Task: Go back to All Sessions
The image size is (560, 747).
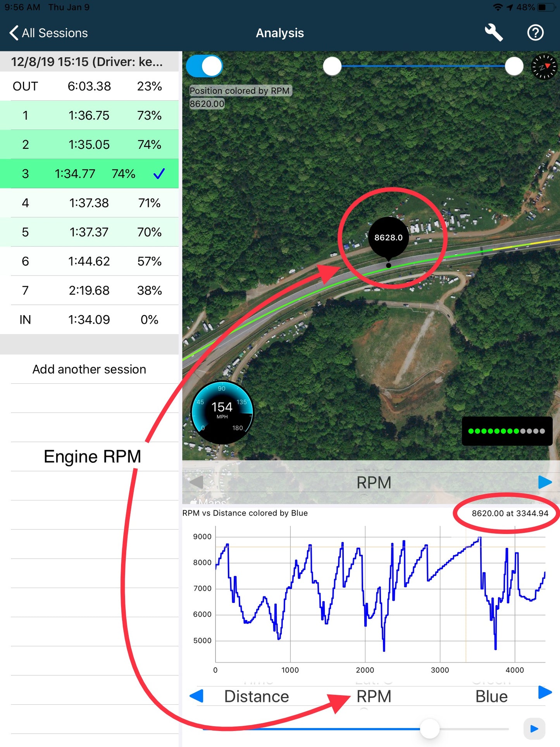Action: 49,33
